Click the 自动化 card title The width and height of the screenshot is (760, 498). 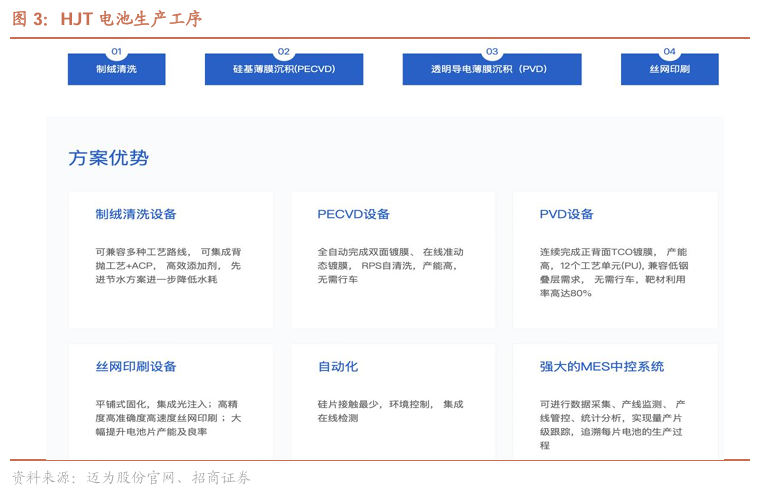(338, 367)
